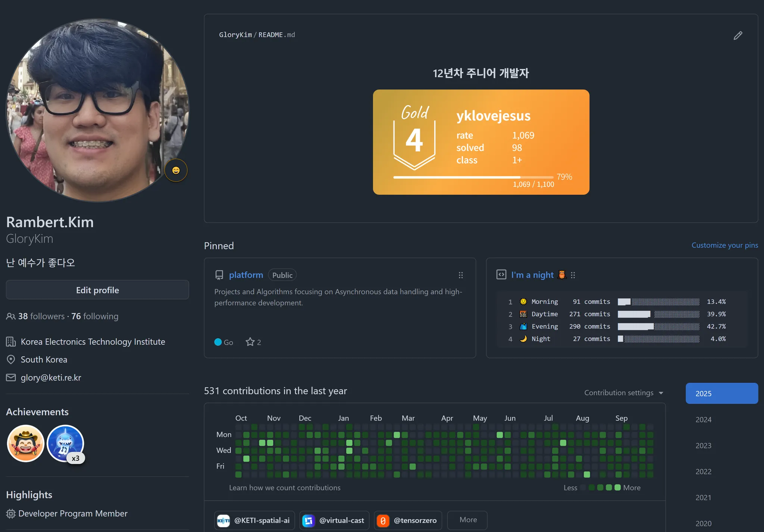Image resolution: width=764 pixels, height=532 pixels.
Task: Open the followers list link
Action: [x=41, y=316]
